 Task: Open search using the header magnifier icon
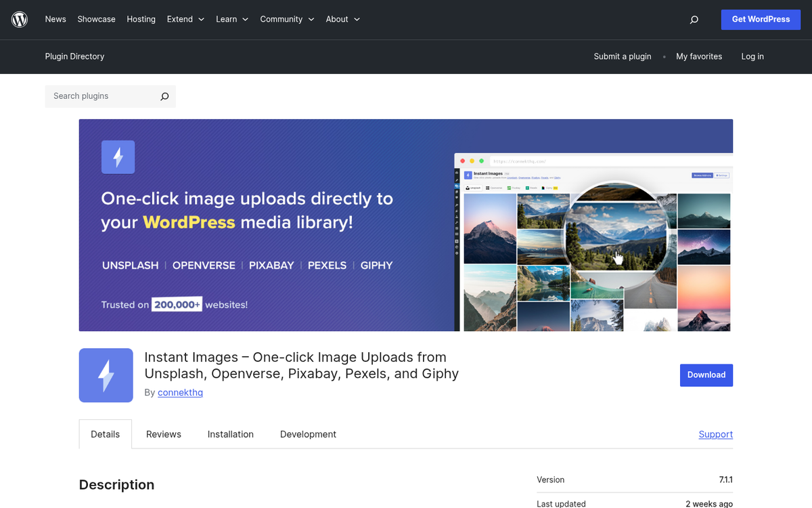coord(694,20)
